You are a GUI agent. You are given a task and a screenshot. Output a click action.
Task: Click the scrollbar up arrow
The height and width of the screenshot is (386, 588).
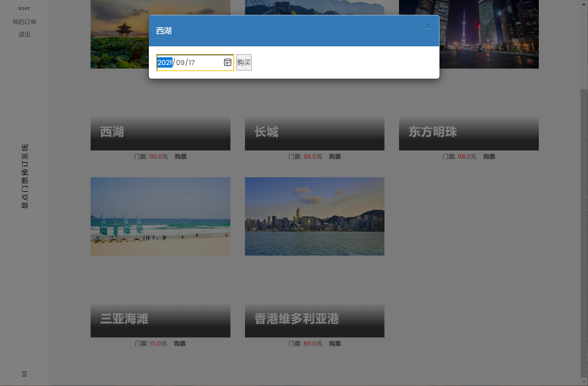tap(584, 3)
